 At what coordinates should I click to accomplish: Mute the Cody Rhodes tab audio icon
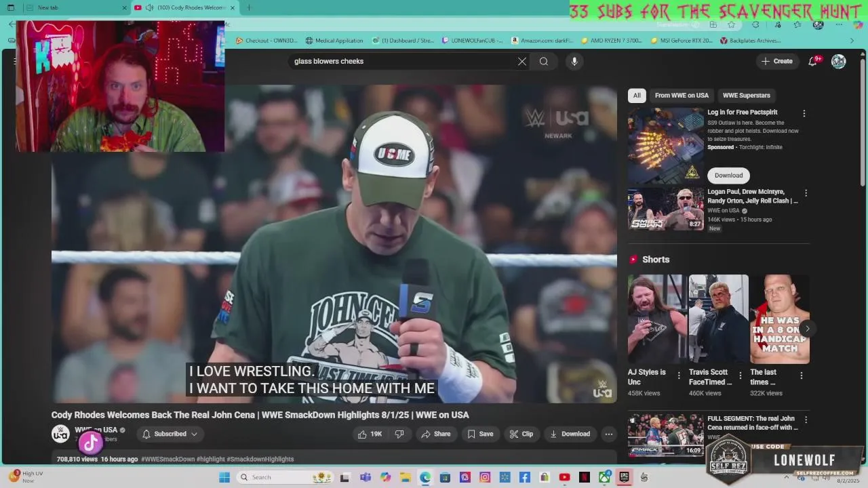click(149, 7)
